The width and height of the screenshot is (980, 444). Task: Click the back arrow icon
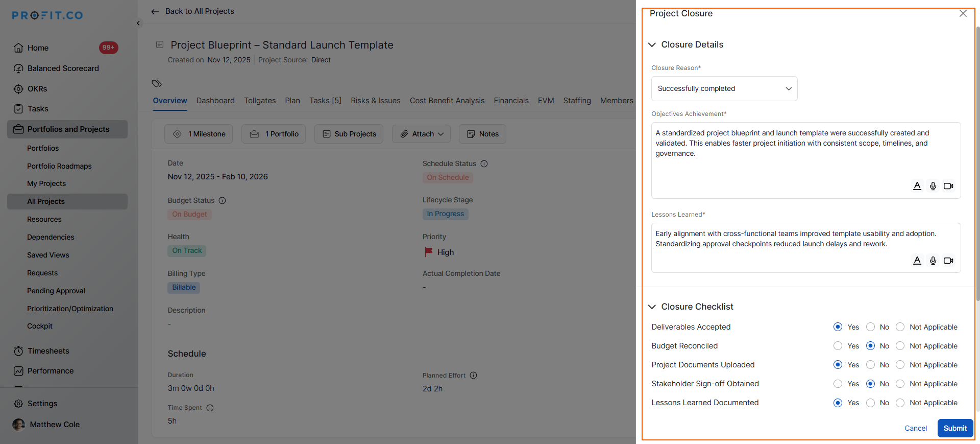tap(155, 12)
